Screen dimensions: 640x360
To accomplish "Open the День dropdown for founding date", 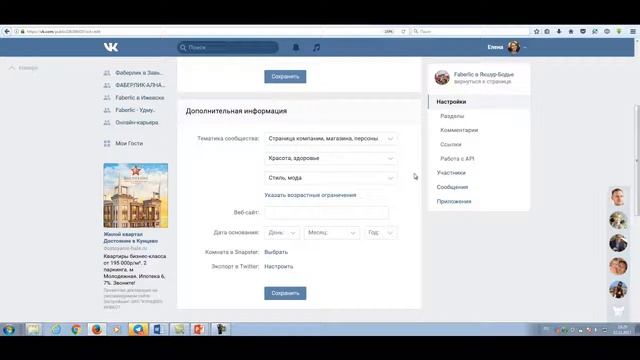I will click(x=282, y=233).
